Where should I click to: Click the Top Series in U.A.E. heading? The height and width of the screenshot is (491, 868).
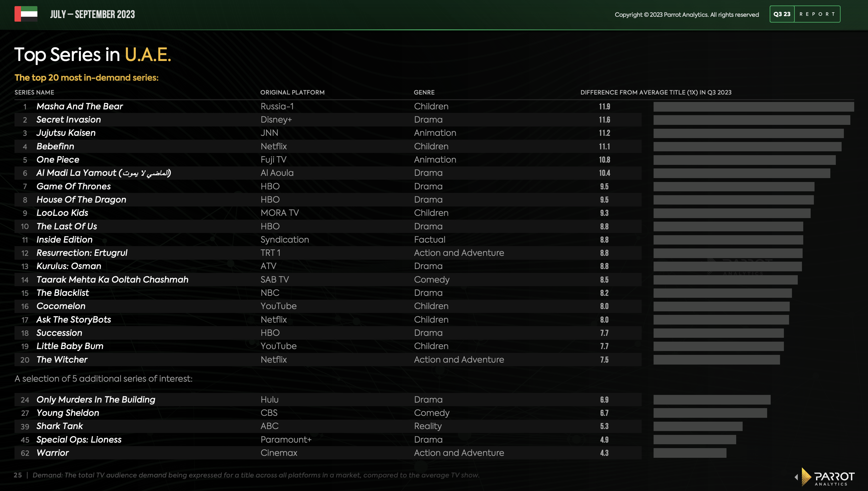point(93,55)
